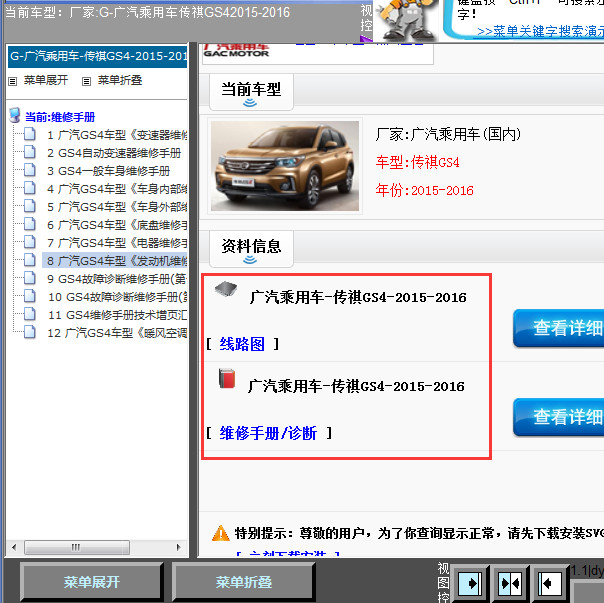The width and height of the screenshot is (604, 603).
Task: Open 9 GS4故障诊断维修手册
Action: coord(117,279)
